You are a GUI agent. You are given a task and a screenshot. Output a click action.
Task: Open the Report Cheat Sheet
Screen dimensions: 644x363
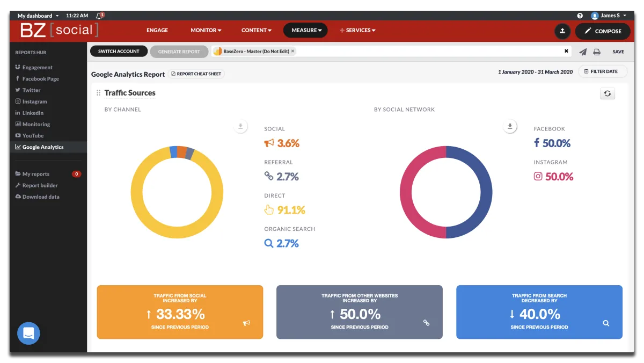click(x=196, y=74)
